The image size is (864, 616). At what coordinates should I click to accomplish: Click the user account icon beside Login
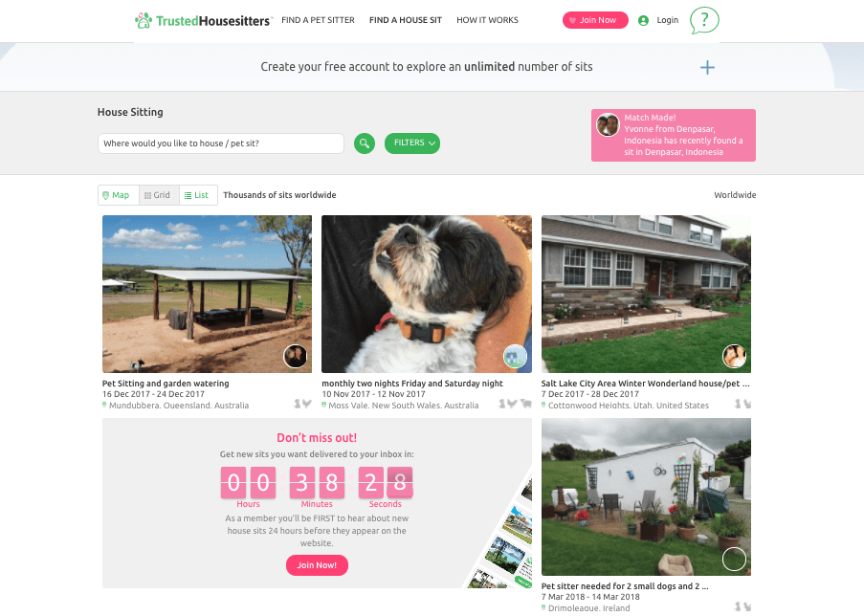[x=643, y=20]
